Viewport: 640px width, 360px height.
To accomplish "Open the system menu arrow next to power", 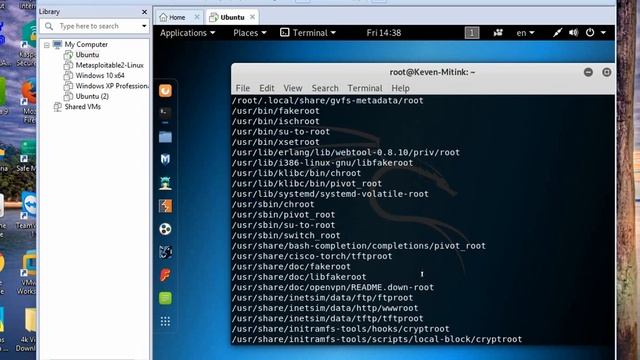I will (x=603, y=33).
